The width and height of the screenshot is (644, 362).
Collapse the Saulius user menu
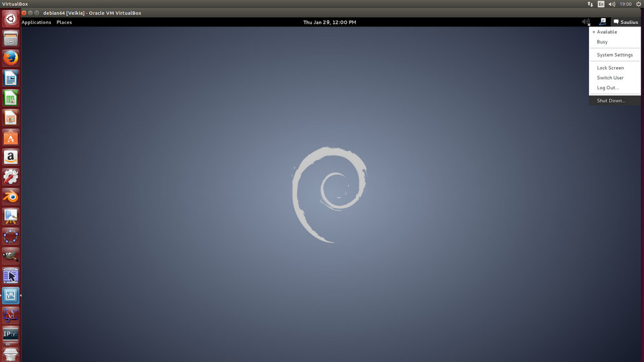(625, 22)
